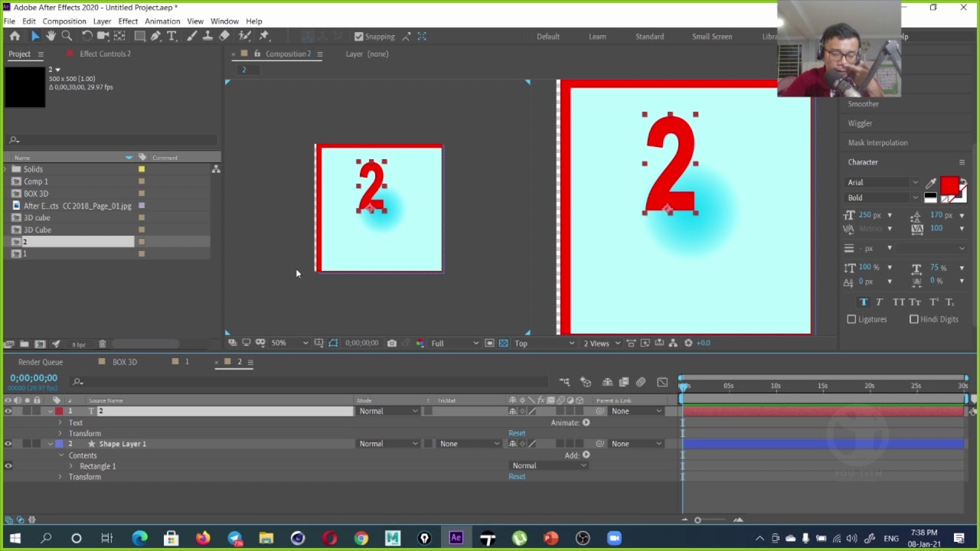The width and height of the screenshot is (980, 551).
Task: Toggle transparency grid in the viewer
Action: (x=503, y=343)
